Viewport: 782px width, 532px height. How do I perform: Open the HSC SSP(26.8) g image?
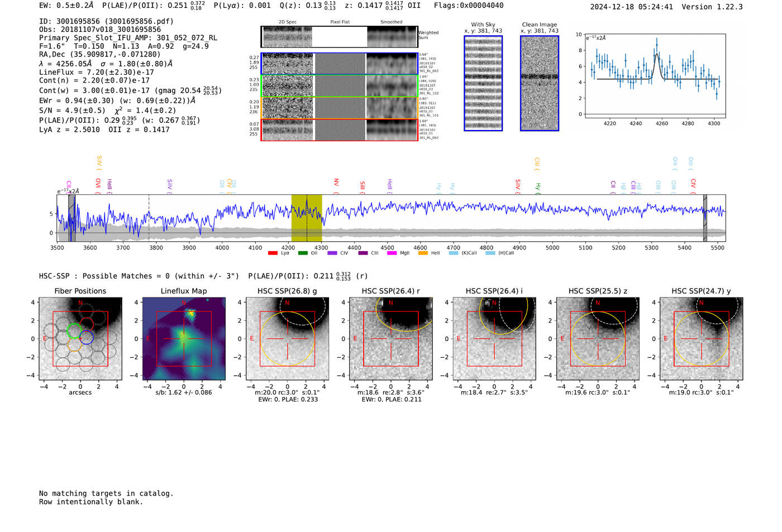click(x=288, y=339)
